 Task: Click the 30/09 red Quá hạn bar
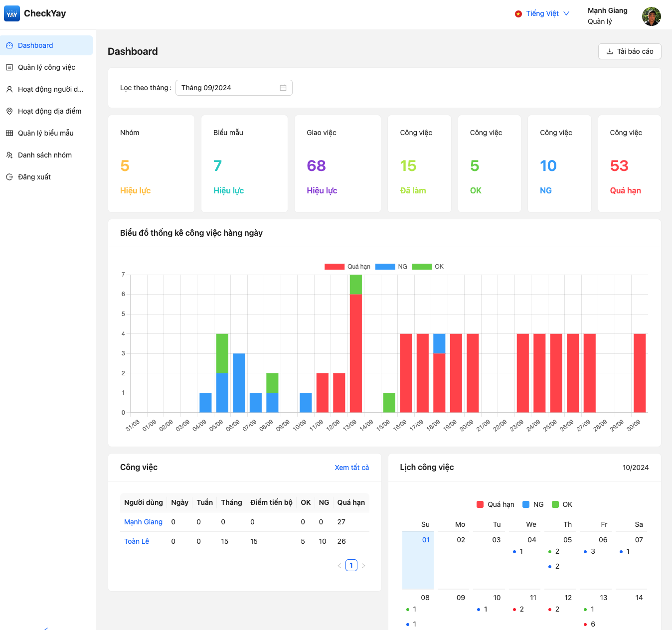(x=640, y=373)
